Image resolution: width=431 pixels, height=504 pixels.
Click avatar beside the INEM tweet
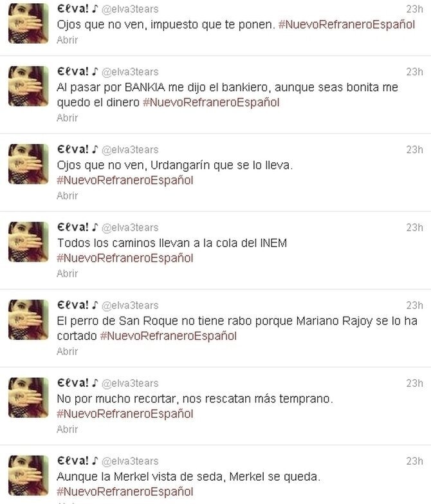pos(28,242)
